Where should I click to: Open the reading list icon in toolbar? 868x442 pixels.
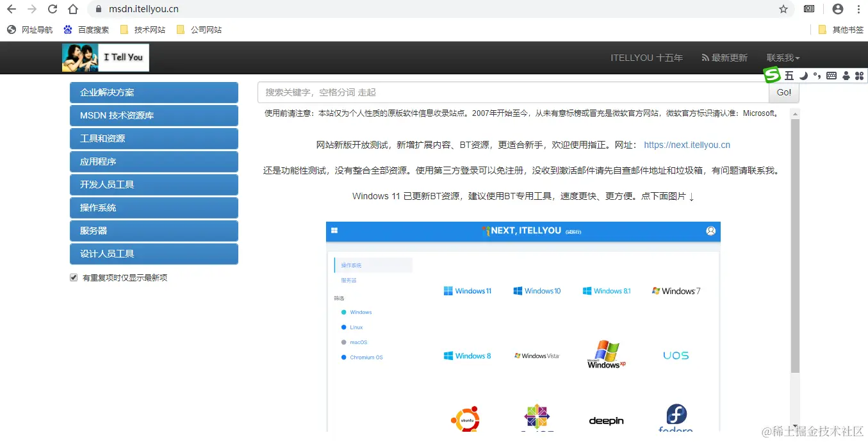[x=809, y=9]
